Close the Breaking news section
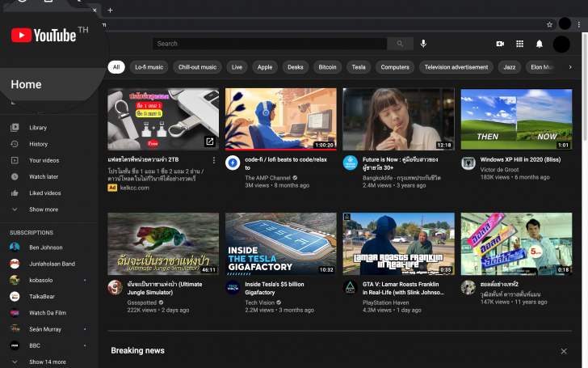This screenshot has width=588, height=368. pos(564,351)
